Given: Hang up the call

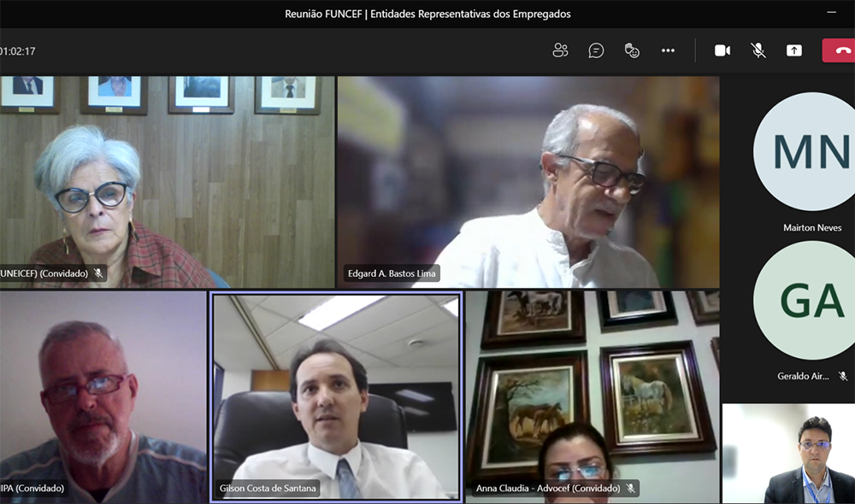Looking at the screenshot, I should 840,50.
